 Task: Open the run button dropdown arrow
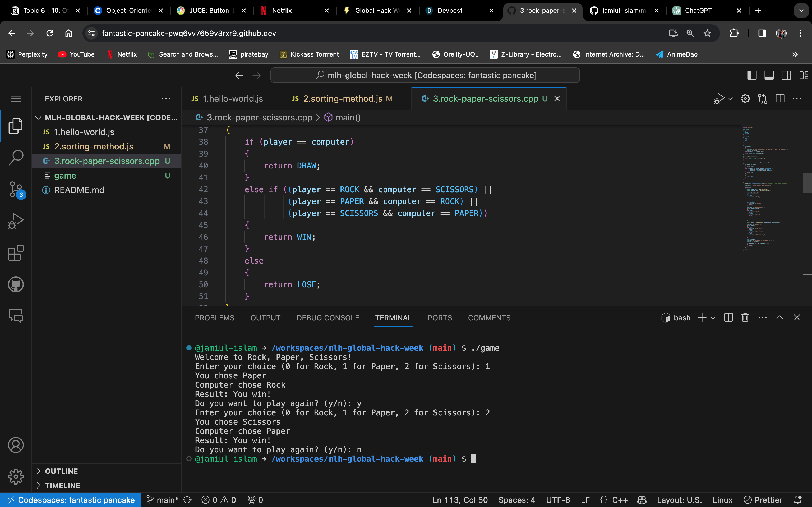730,98
